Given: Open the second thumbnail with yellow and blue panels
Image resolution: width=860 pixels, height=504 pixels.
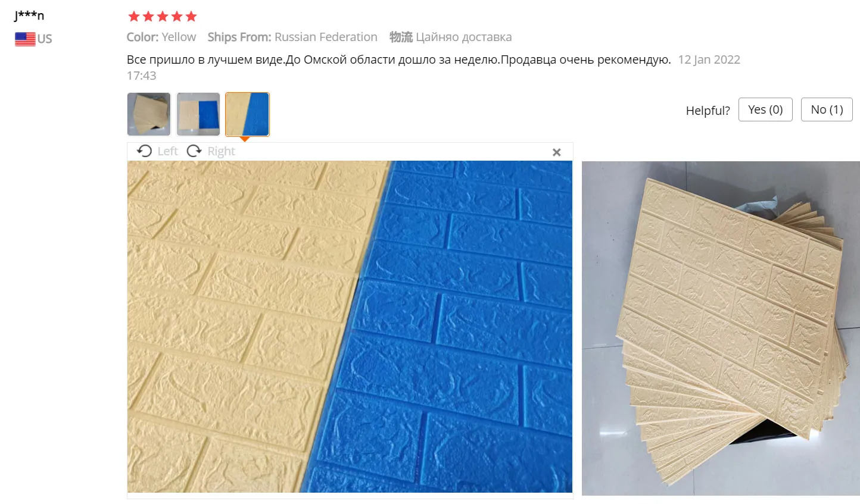Looking at the screenshot, I should coord(198,114).
